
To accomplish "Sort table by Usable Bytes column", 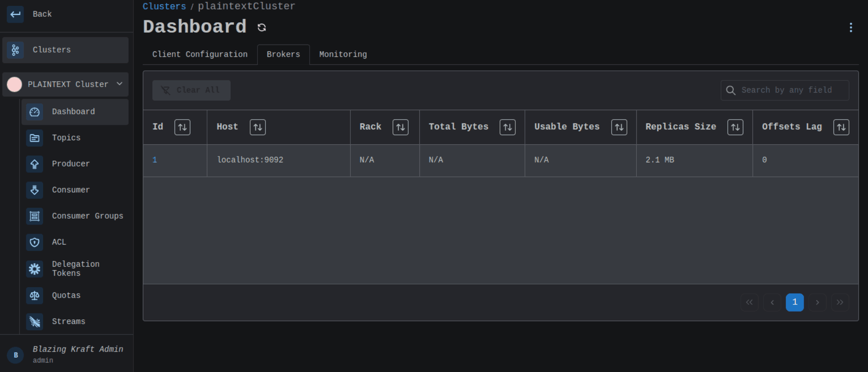I will [619, 127].
